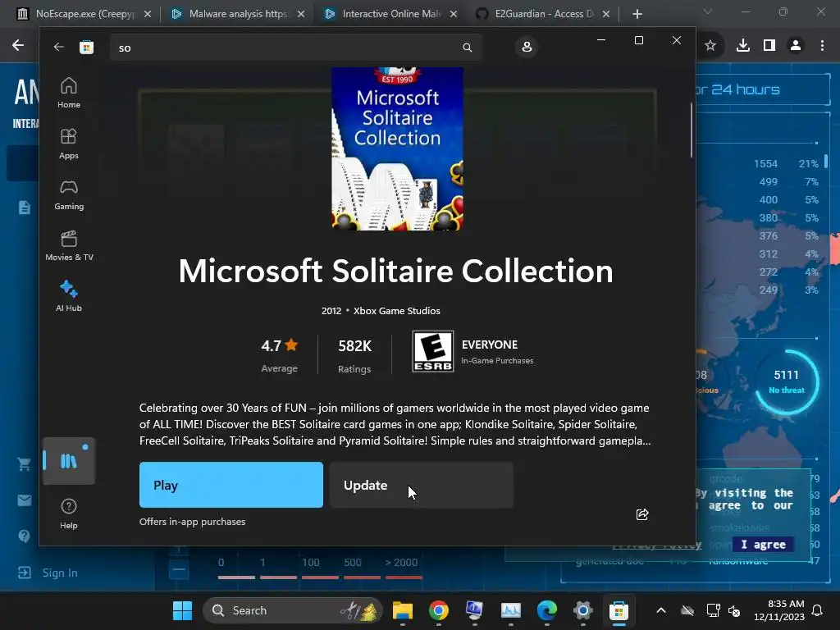
Task: Open Microsoft Edge from taskbar
Action: (547, 610)
